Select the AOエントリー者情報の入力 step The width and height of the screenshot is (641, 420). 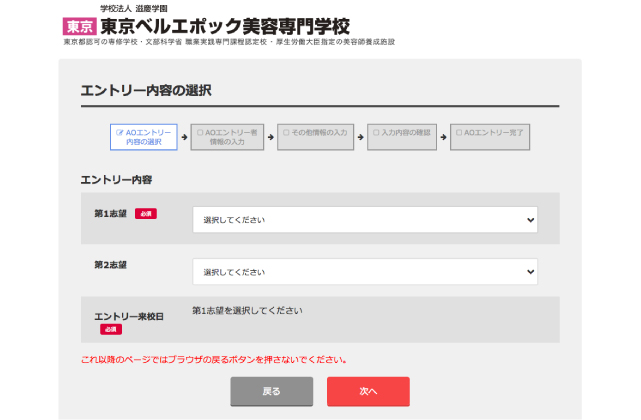[x=227, y=137]
